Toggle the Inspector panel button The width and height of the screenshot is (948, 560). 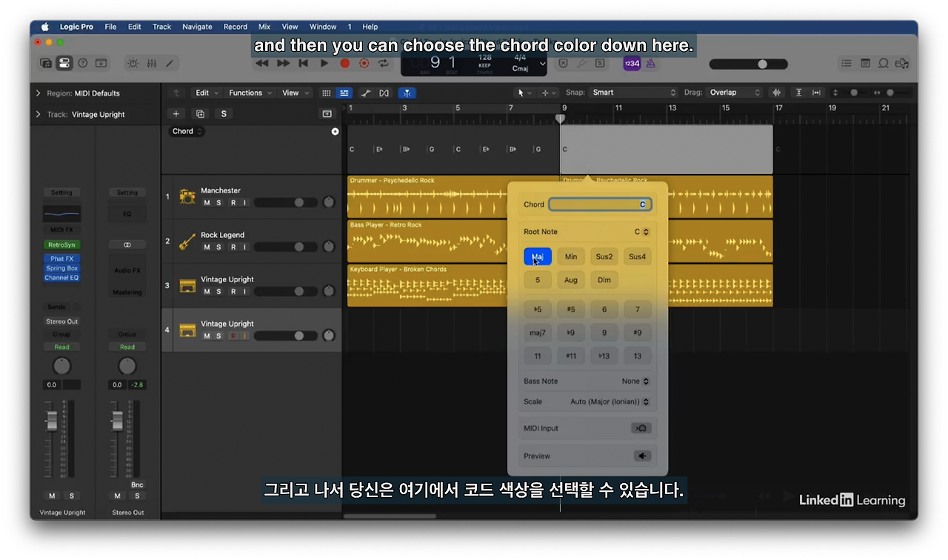pos(64,64)
